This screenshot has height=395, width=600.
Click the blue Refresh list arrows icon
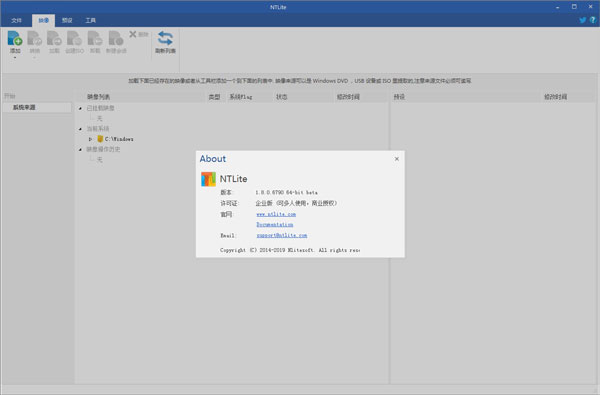pos(165,38)
